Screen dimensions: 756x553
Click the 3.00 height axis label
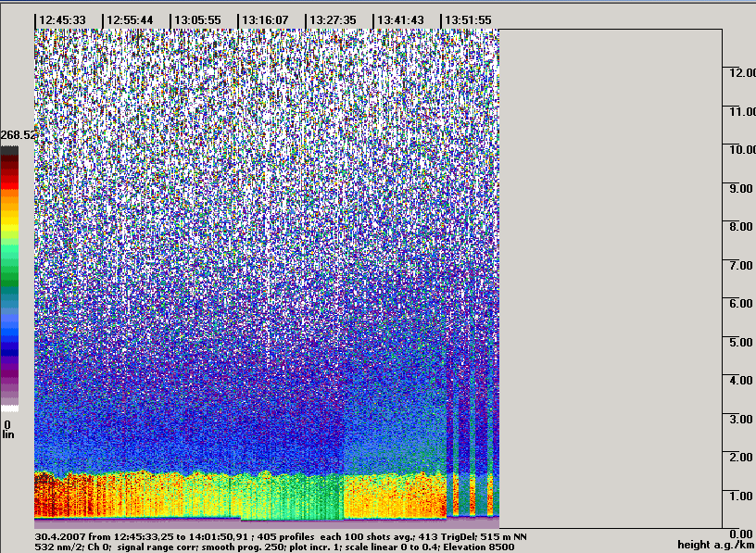[x=741, y=419]
